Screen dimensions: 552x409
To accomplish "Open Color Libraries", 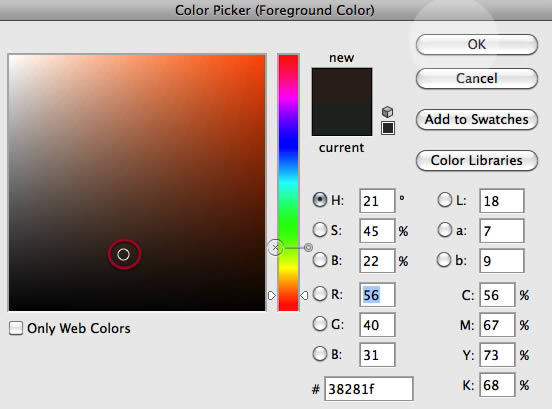I will tap(477, 161).
